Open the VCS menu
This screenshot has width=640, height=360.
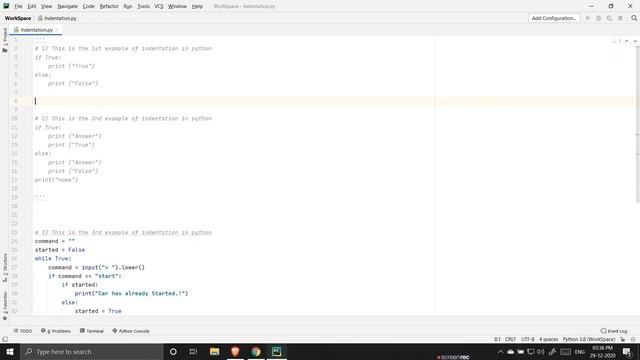[x=159, y=6]
